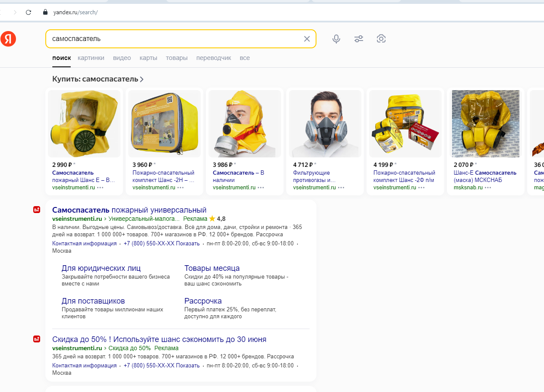The image size is (544, 392).
Task: Click Контактная информация in the Скидка до 50% ad
Action: pos(84,365)
